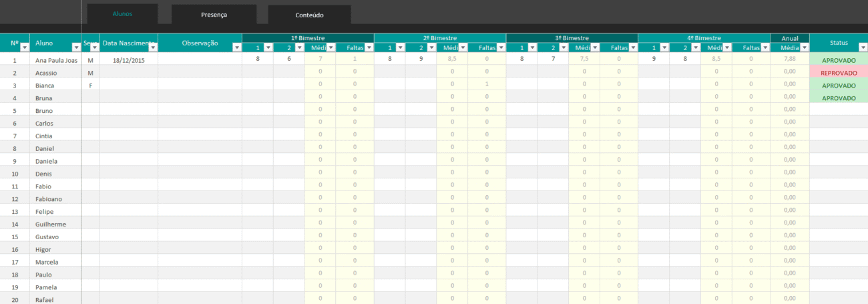
Task: Select the student name Carlos
Action: (x=44, y=123)
